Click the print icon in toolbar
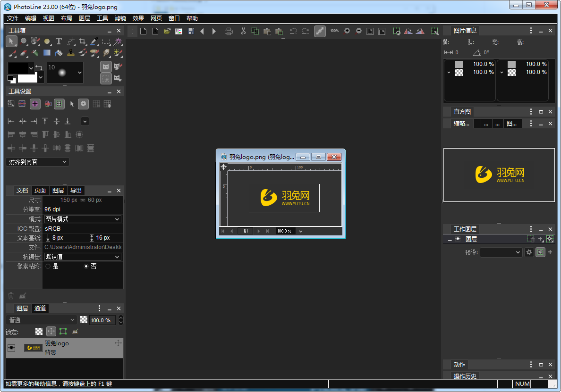Screen dimensions: 561x392 (x=229, y=32)
